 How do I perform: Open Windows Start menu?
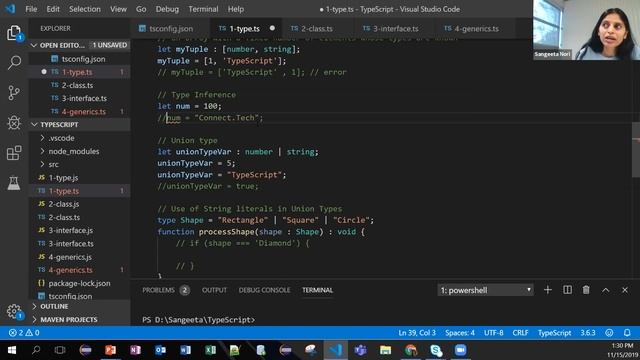[x=11, y=350]
